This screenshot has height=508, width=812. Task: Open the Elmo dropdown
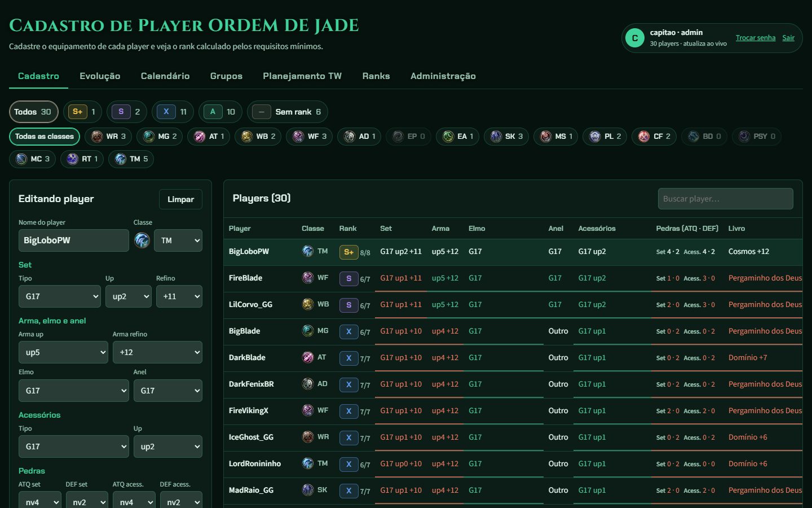pyautogui.click(x=74, y=391)
